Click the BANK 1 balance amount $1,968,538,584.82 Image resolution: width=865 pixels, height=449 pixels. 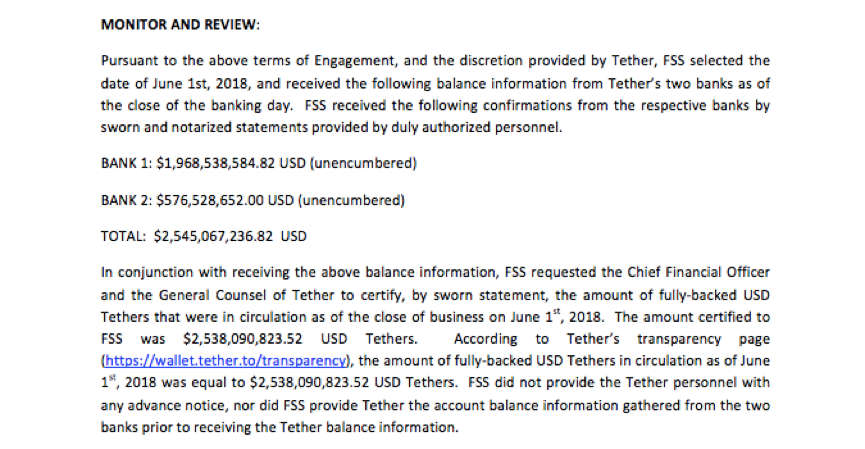(216, 164)
